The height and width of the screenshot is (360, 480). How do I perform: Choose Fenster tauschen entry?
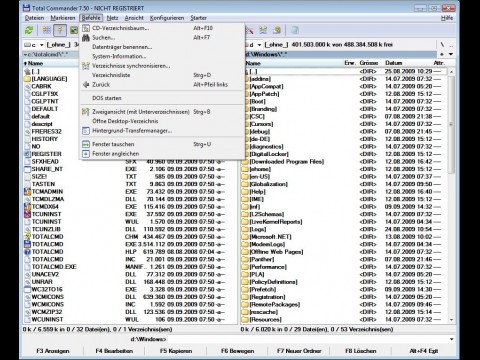coord(162,144)
